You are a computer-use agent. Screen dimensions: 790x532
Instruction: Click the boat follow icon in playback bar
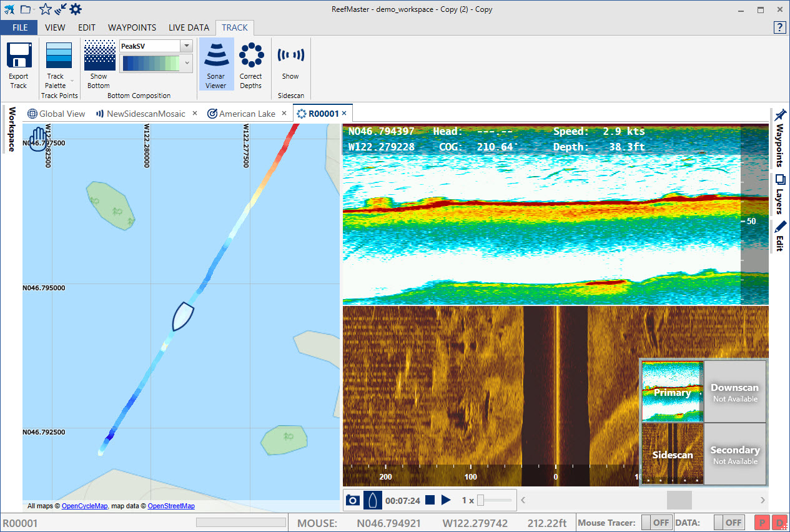[x=373, y=500]
